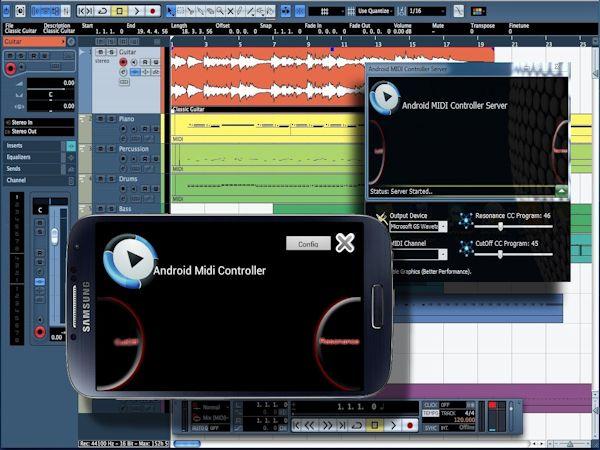Click Record in the bottom transport panel
This screenshot has height=450, width=600.
[x=410, y=425]
